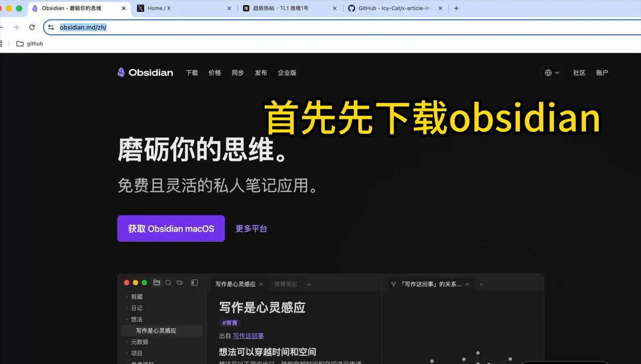Focus the obsidian.md/zh/ address bar
The height and width of the screenshot is (364, 641).
point(342,27)
